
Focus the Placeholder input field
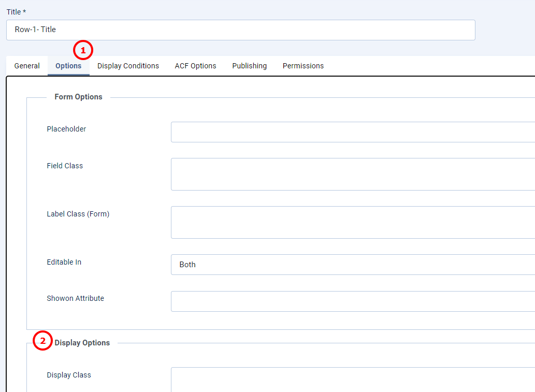click(x=353, y=132)
